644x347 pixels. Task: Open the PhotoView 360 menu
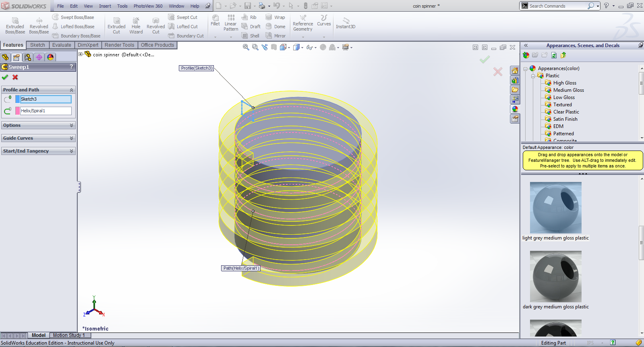pyautogui.click(x=148, y=6)
